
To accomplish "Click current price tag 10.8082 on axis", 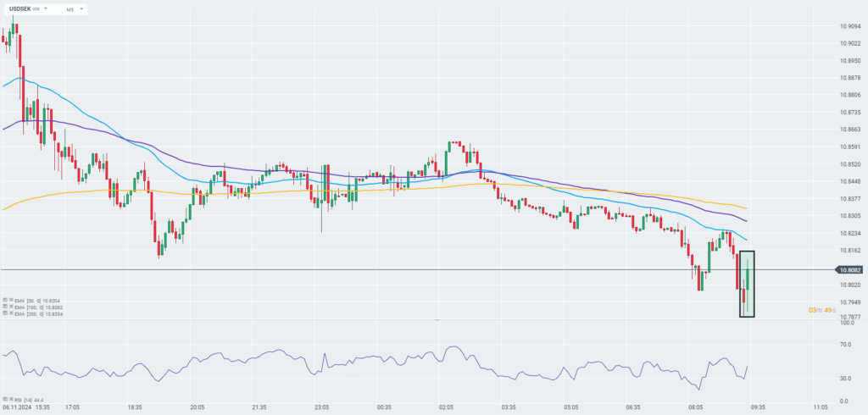I will click(x=849, y=270).
